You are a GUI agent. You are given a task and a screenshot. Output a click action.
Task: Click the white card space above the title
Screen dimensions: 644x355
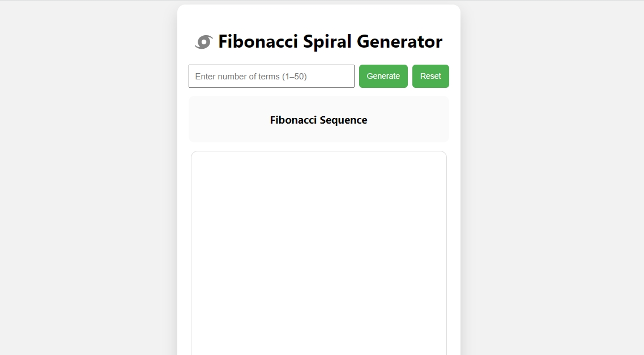pos(319,16)
